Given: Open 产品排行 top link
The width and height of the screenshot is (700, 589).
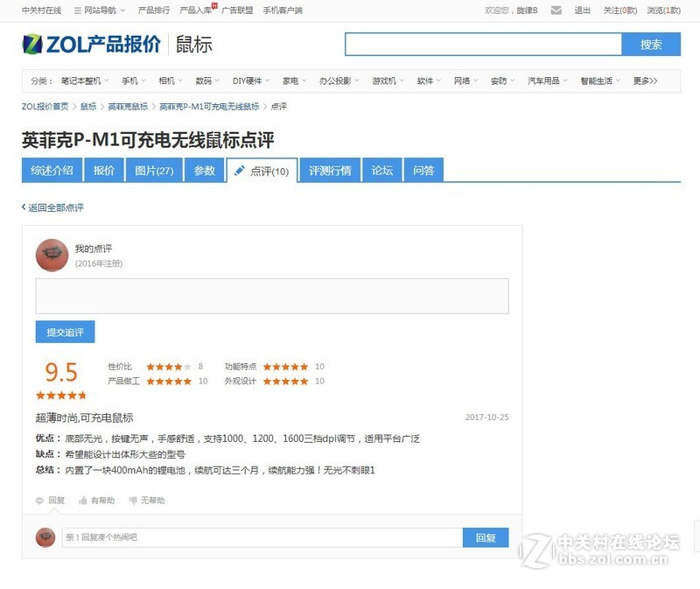Looking at the screenshot, I should click(x=154, y=11).
